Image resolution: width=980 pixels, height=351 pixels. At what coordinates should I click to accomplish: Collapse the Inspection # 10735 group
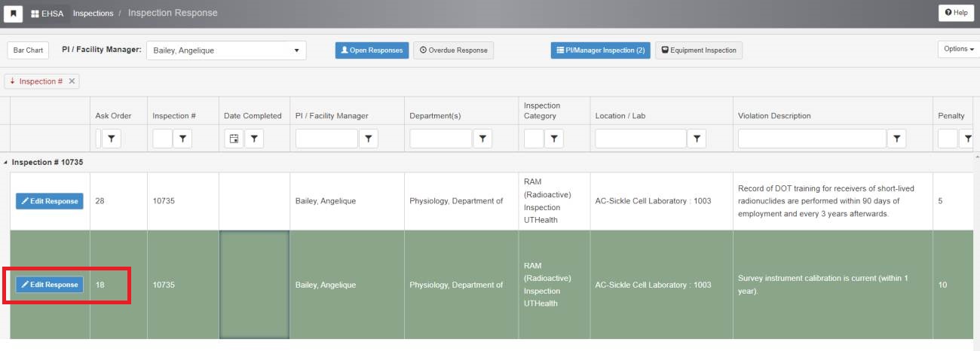[6, 163]
